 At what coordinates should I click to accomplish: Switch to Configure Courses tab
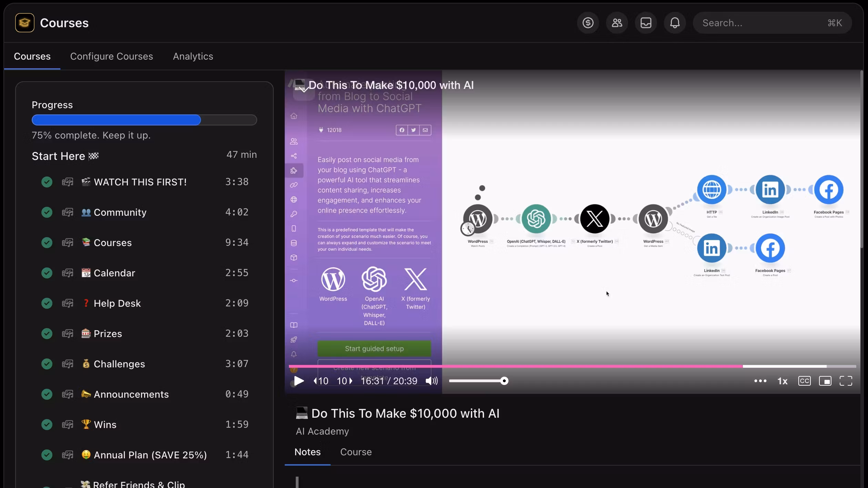pos(111,56)
